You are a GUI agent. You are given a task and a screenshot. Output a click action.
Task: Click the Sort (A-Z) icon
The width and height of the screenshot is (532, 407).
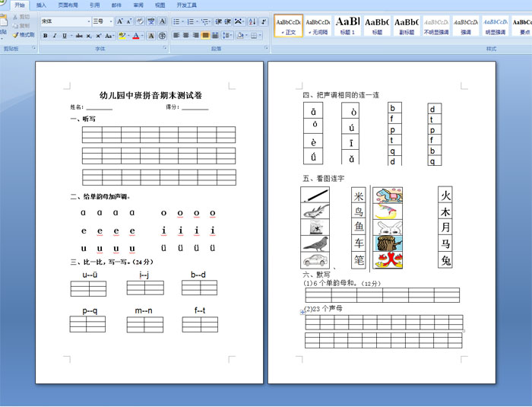(x=252, y=22)
